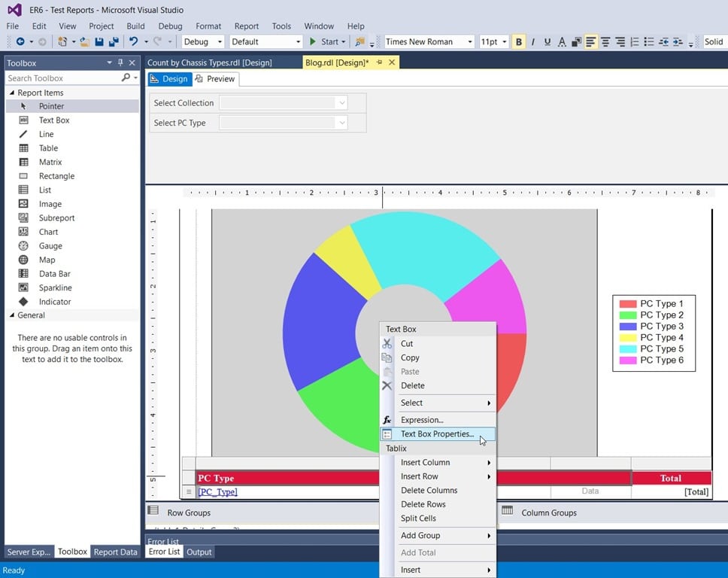
Task: Save the current file with the disk icon
Action: pyautogui.click(x=99, y=42)
